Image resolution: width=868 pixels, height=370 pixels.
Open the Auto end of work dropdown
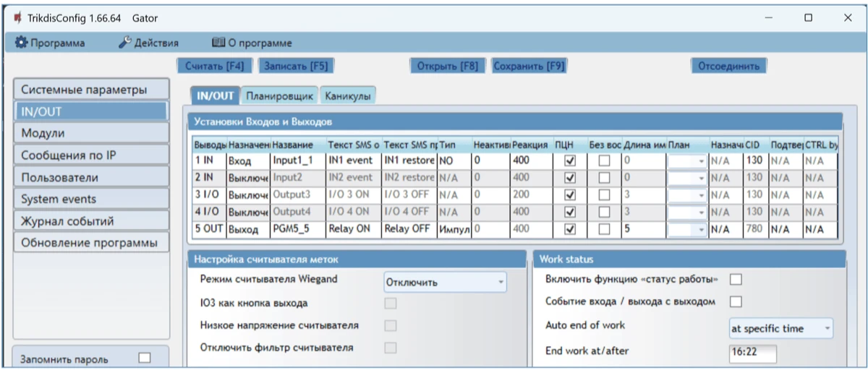[x=780, y=329]
